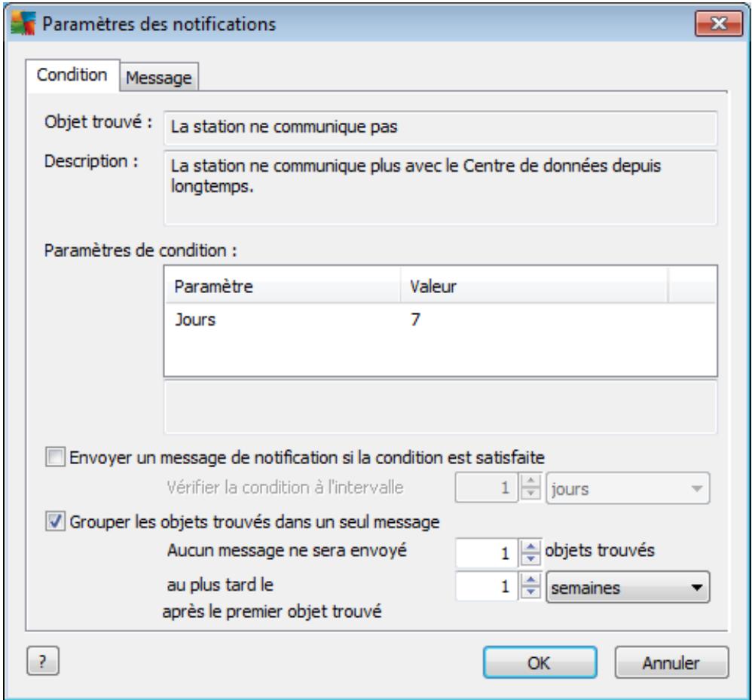Select the Condition tab
The width and height of the screenshot is (752, 700).
[x=72, y=75]
